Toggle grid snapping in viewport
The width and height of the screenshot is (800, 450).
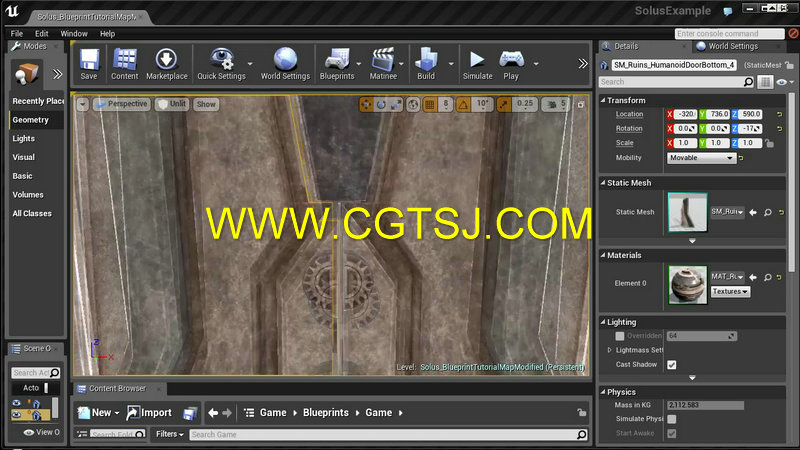coord(430,105)
